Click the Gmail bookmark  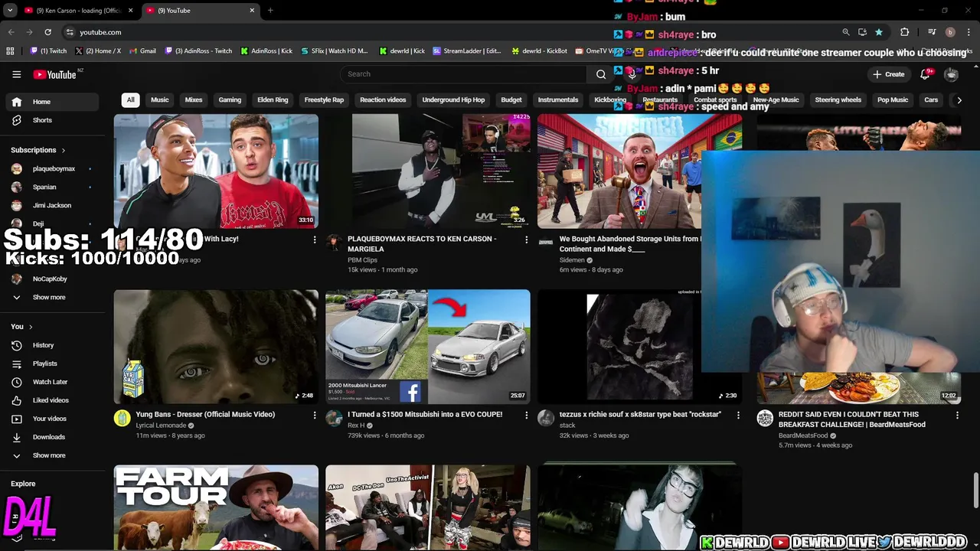pos(143,51)
